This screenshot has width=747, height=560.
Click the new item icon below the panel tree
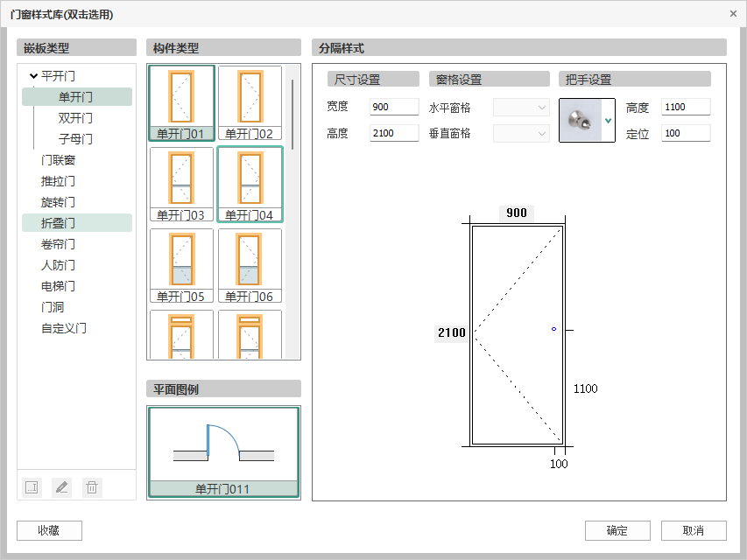pos(32,487)
